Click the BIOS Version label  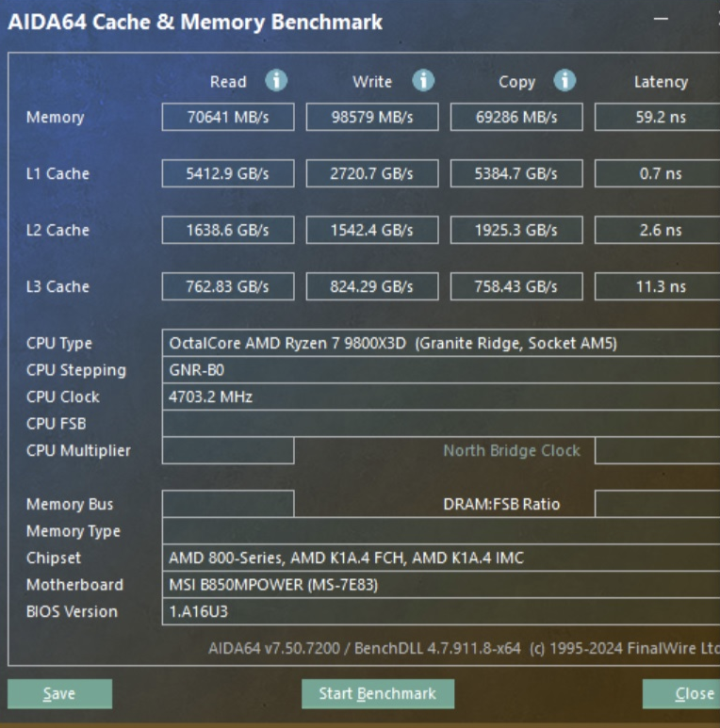[72, 611]
